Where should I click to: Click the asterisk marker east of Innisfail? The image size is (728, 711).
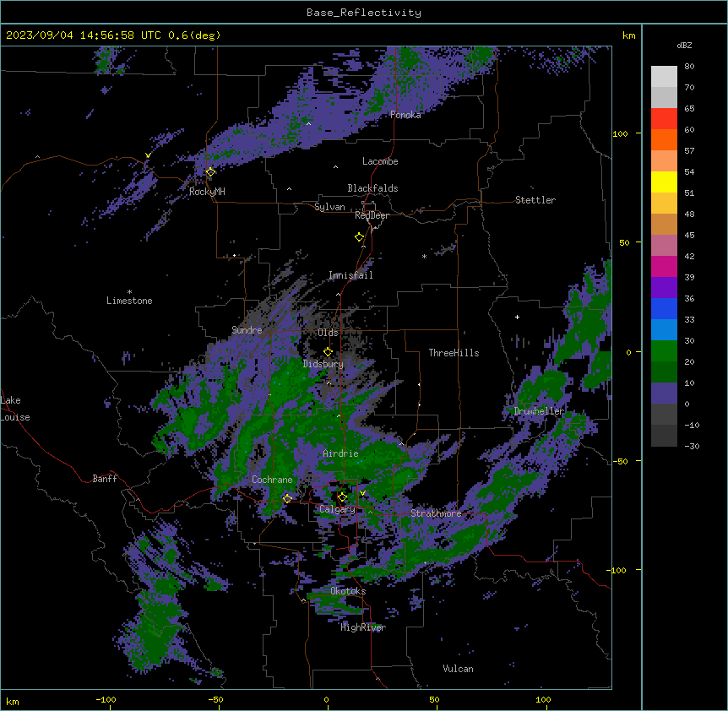(x=424, y=256)
